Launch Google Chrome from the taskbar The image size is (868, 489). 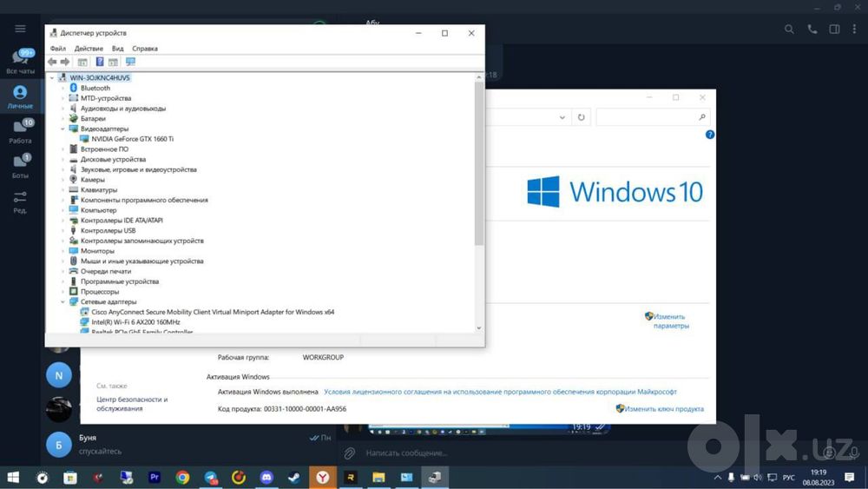pyautogui.click(x=182, y=478)
